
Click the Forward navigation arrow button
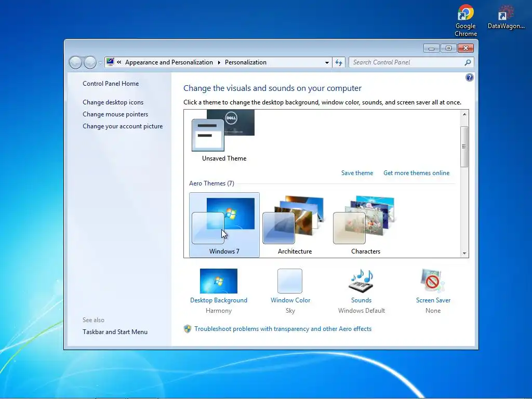click(x=90, y=62)
